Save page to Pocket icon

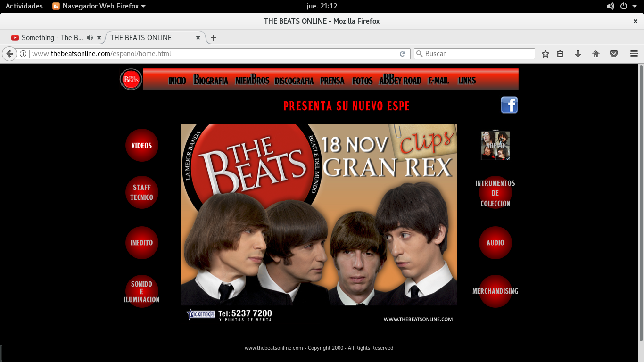click(x=614, y=54)
